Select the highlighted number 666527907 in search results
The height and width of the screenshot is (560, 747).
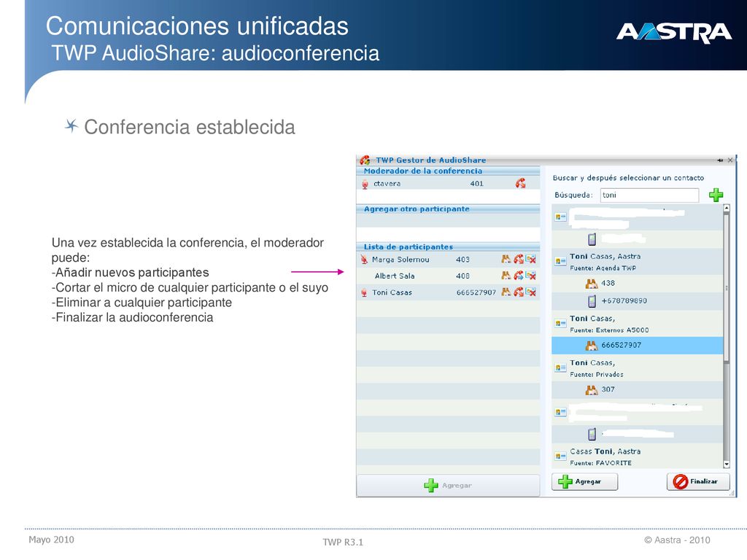coord(638,345)
